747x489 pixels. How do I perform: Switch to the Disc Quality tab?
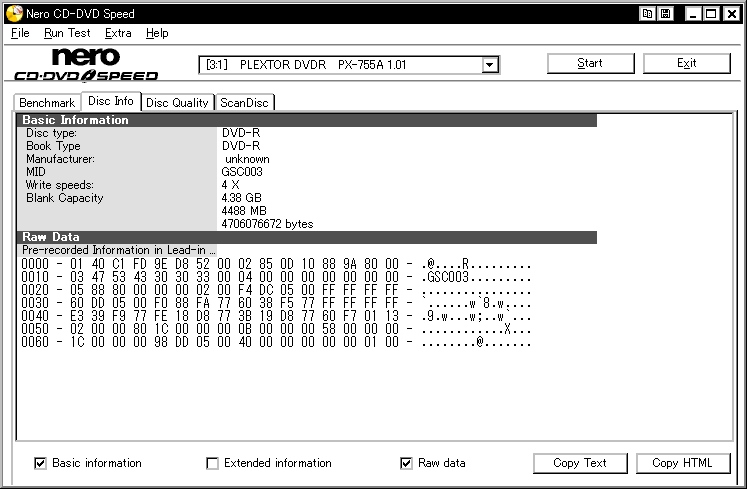(x=177, y=102)
